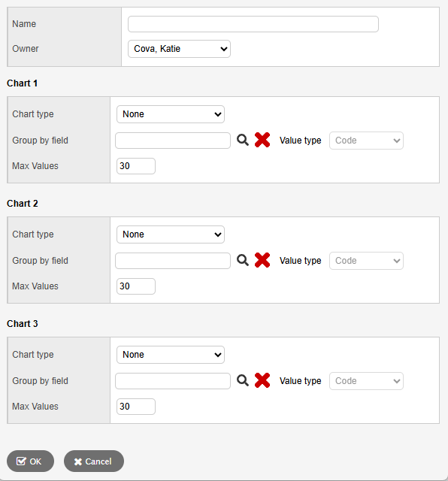Screen dimensions: 448x481
Task: Click the Owner label
Action: tap(26, 49)
